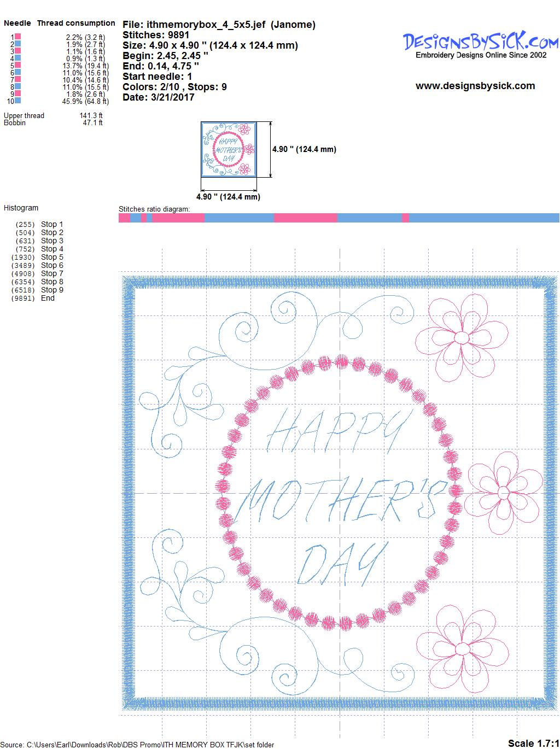
Task: Select the blue needle 2 color swatch
Action: click(18, 44)
